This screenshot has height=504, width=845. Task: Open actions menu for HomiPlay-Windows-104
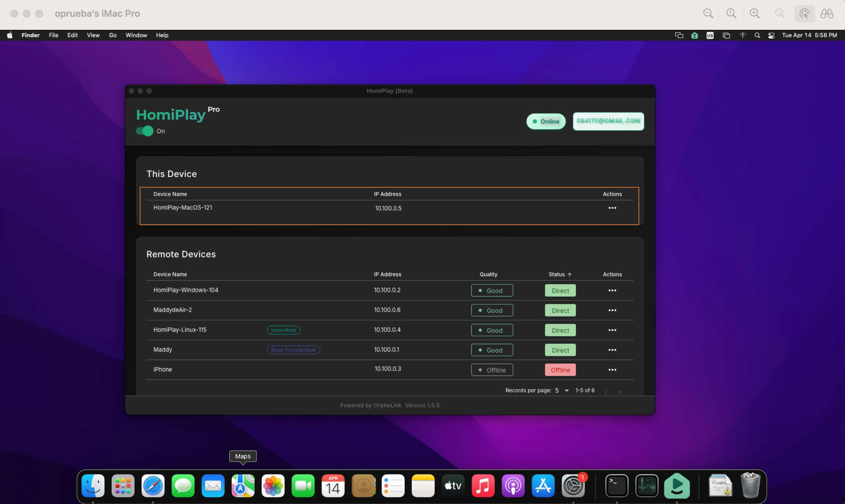[x=612, y=290]
